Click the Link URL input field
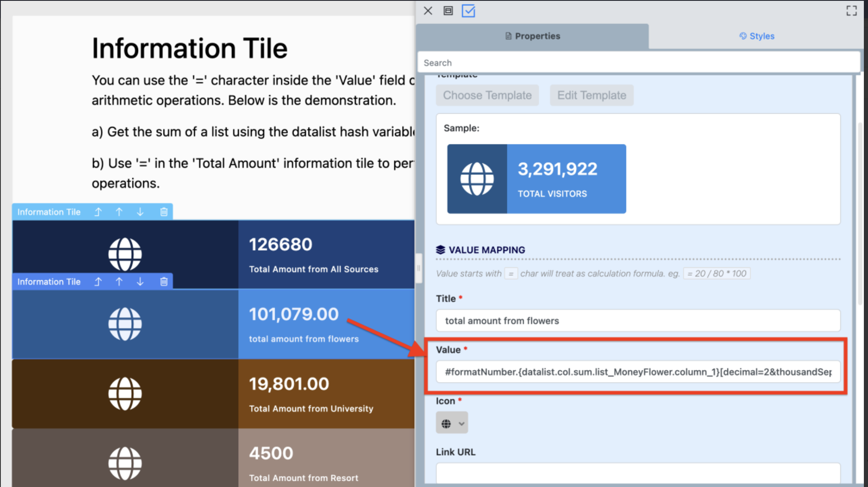 638,473
